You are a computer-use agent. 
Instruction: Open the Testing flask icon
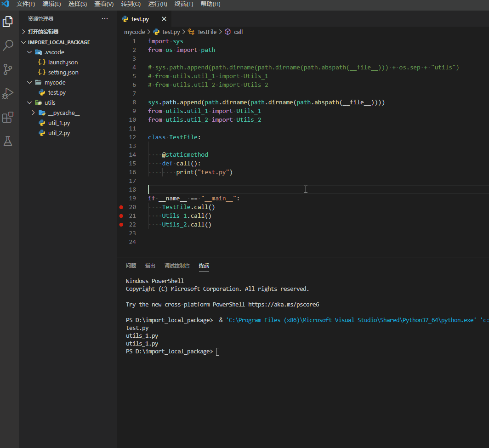tap(8, 141)
